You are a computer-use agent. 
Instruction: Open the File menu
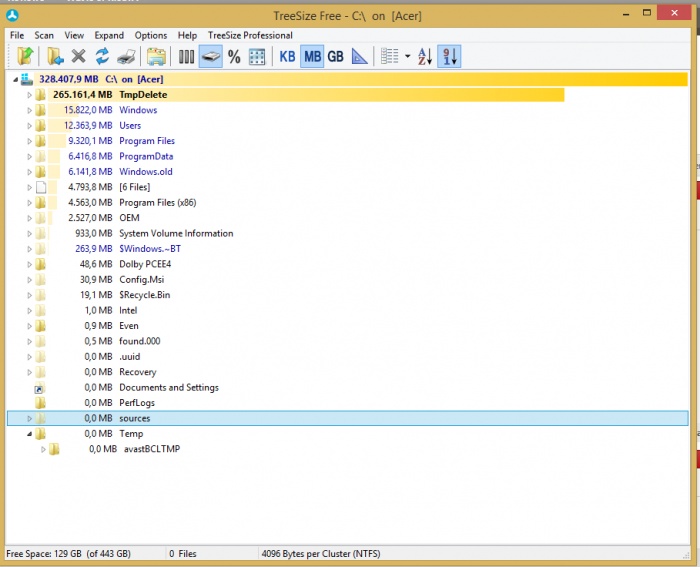pyautogui.click(x=17, y=35)
